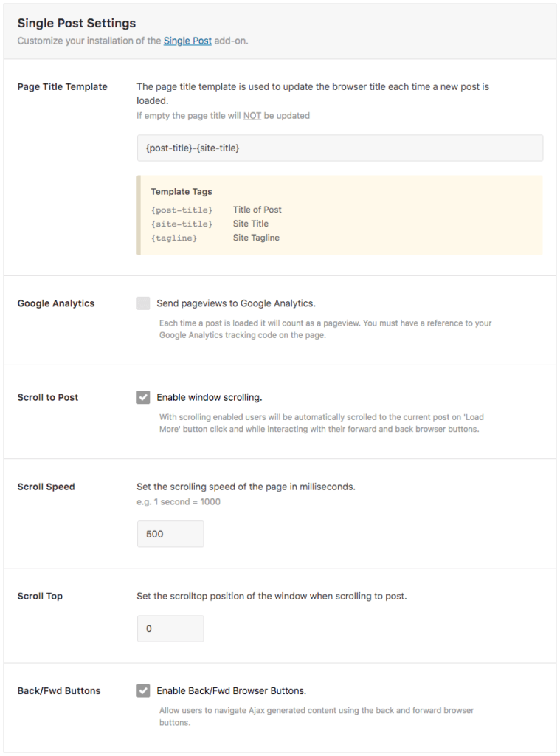560x756 pixels.
Task: Open the Single Post add-on link
Action: pos(187,41)
